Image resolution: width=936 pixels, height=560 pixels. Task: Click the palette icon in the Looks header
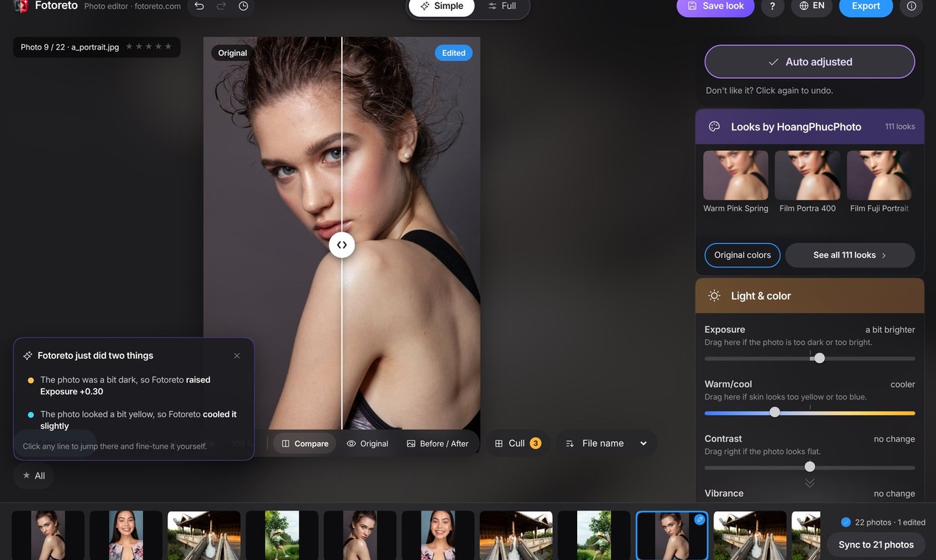pos(714,127)
